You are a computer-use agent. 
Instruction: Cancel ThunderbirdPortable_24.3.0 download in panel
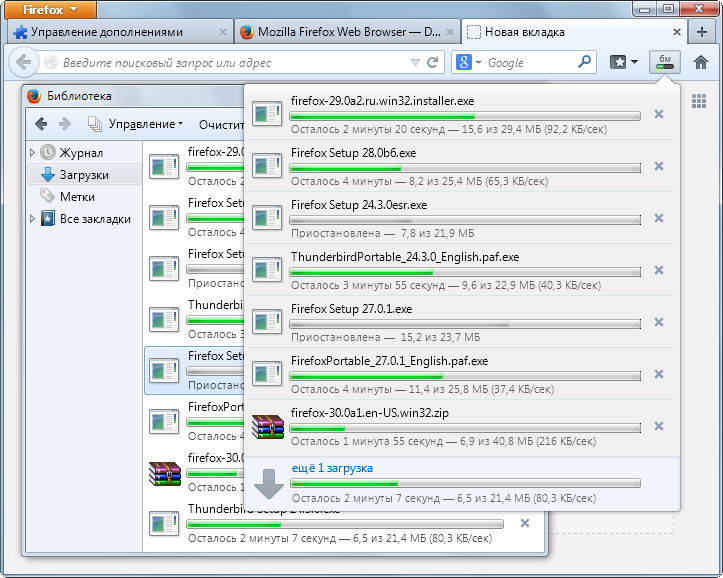658,271
